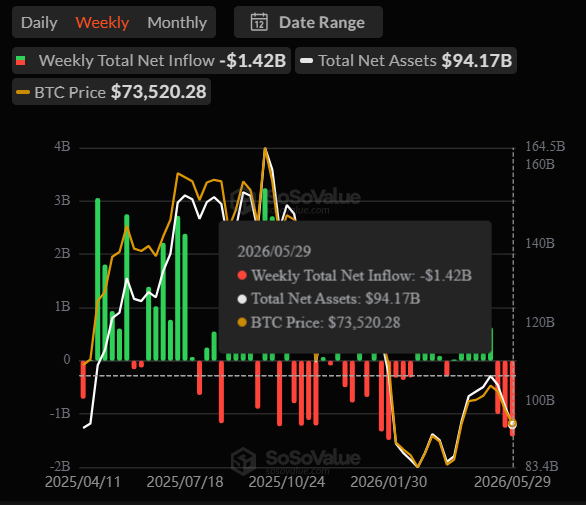
Task: Click the 2026/01/30 x-axis date label
Action: click(389, 482)
